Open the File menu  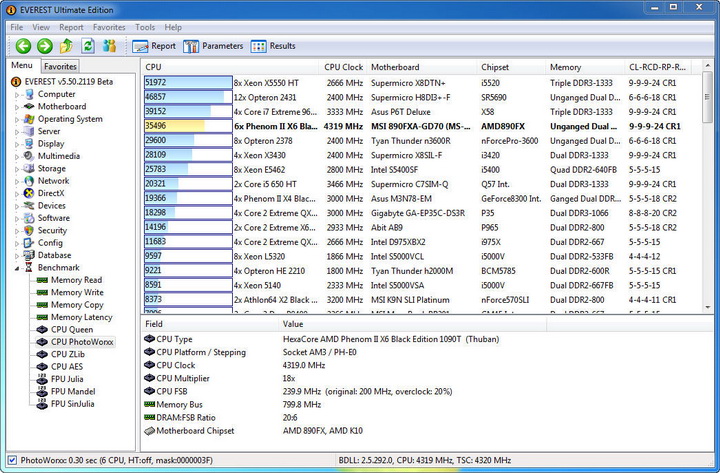pos(17,28)
